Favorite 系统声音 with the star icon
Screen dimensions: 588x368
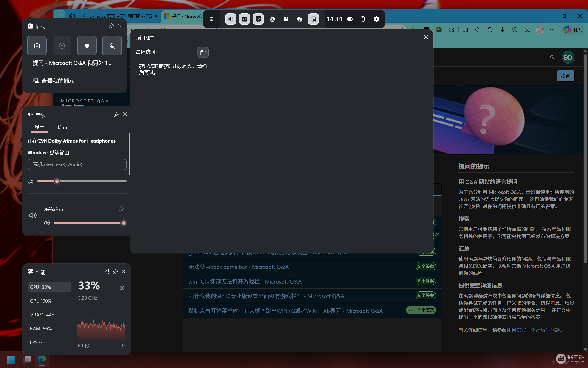[x=121, y=209]
